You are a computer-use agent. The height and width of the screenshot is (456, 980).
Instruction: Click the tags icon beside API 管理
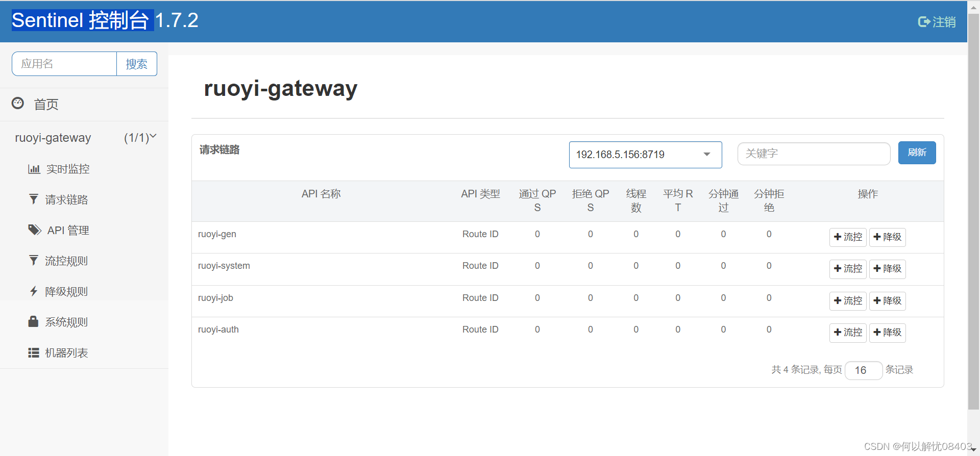point(35,230)
